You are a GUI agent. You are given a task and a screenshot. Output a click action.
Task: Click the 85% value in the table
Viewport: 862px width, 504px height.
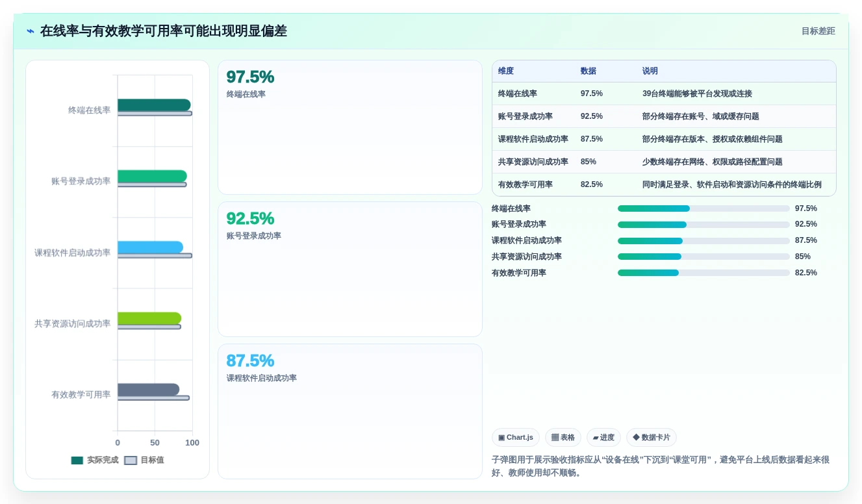(589, 162)
